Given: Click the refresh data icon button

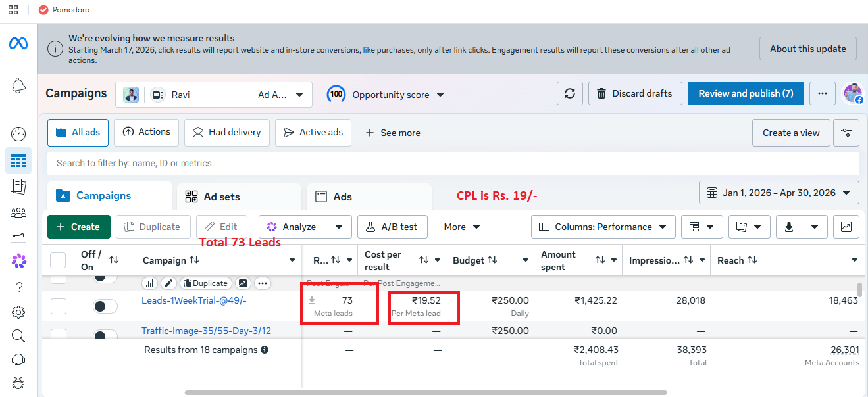Looking at the screenshot, I should pos(570,93).
